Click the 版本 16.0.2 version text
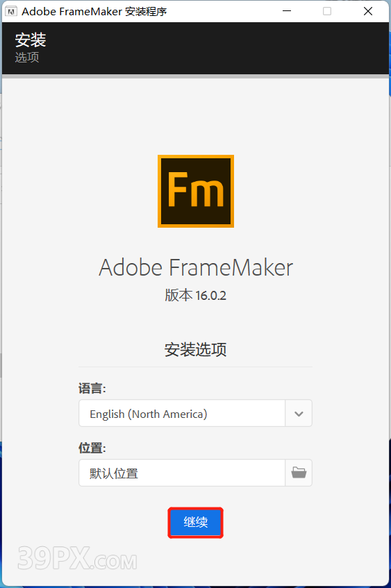The height and width of the screenshot is (588, 391). [x=196, y=296]
